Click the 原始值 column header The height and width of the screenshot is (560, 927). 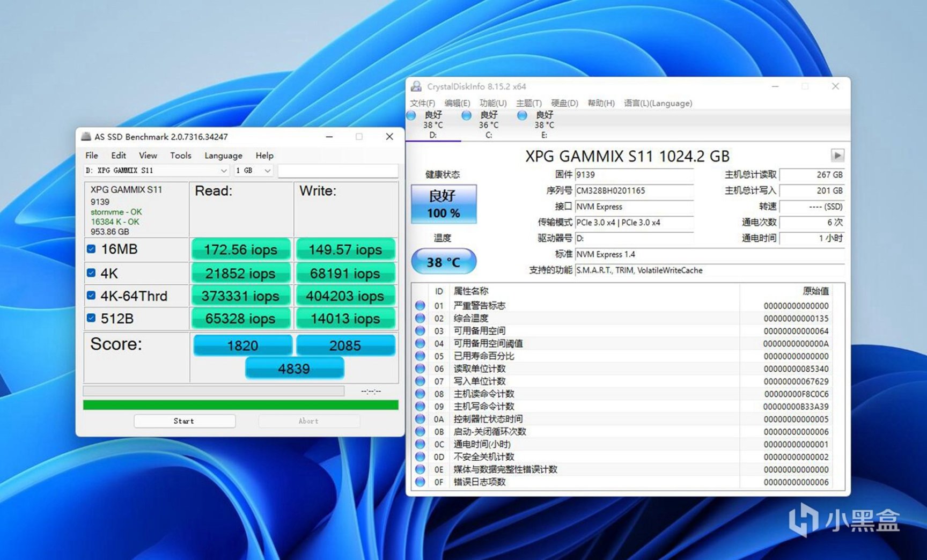[x=815, y=291]
